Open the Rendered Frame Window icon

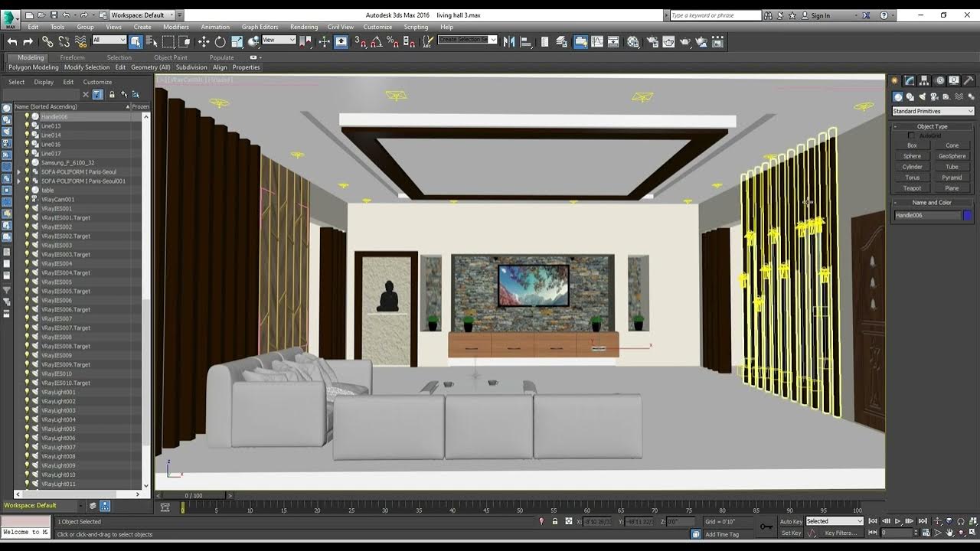[x=668, y=42]
